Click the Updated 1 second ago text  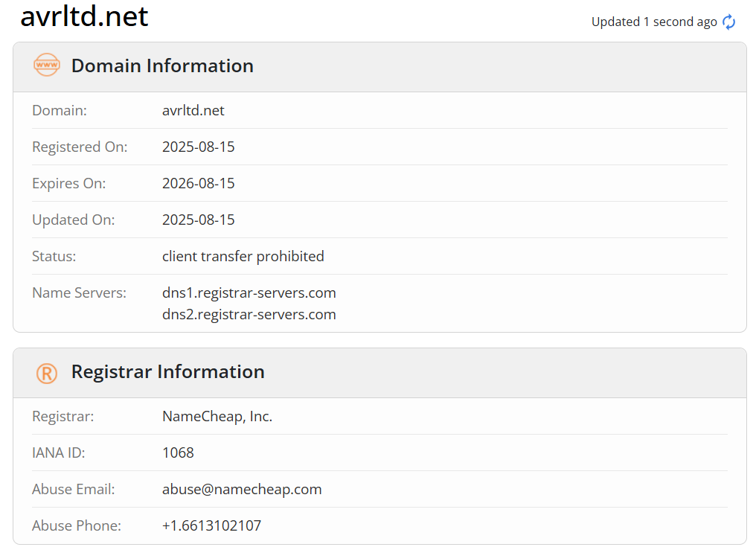654,22
